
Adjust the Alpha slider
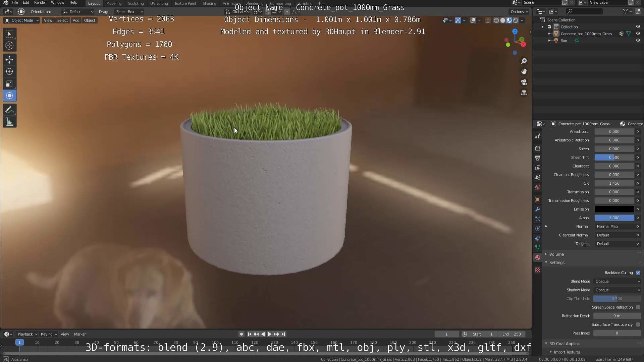[x=614, y=218]
